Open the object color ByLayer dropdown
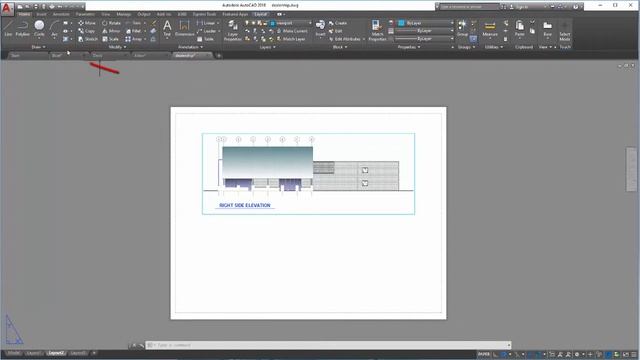The image size is (640, 360). click(x=426, y=23)
